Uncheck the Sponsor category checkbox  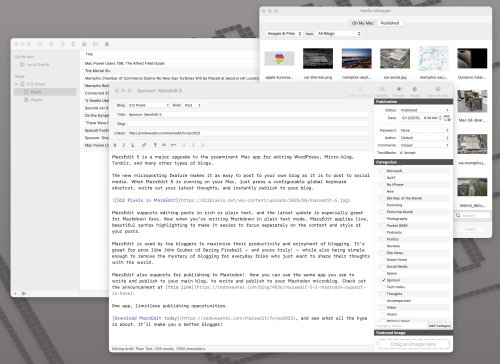click(x=383, y=280)
